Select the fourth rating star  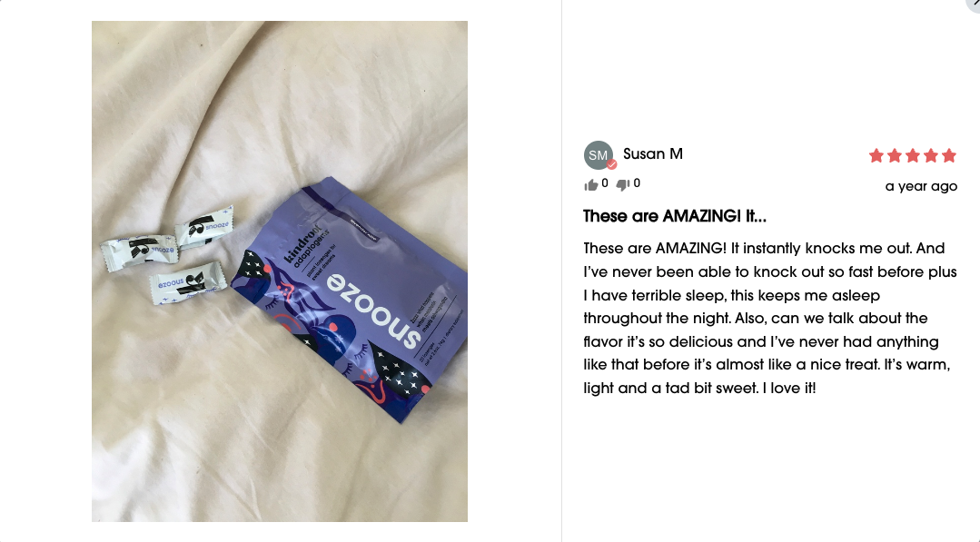931,155
